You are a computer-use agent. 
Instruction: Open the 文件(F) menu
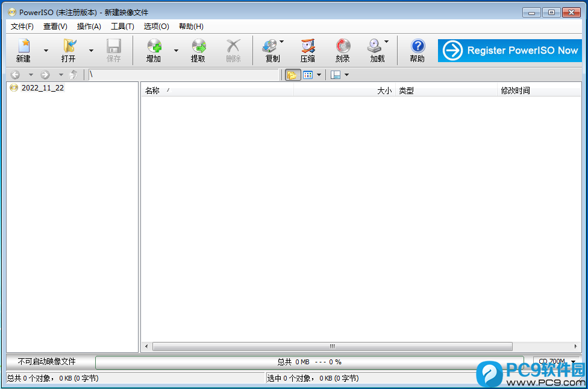click(22, 27)
